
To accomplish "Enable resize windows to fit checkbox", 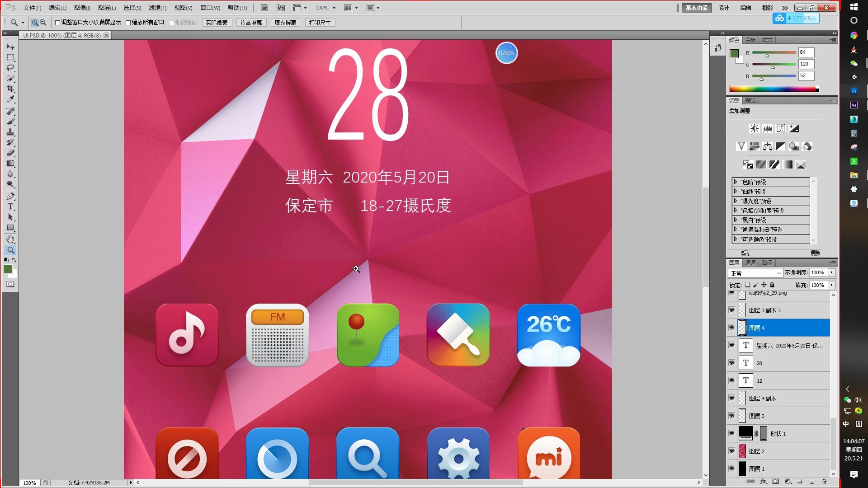I will 58,23.
